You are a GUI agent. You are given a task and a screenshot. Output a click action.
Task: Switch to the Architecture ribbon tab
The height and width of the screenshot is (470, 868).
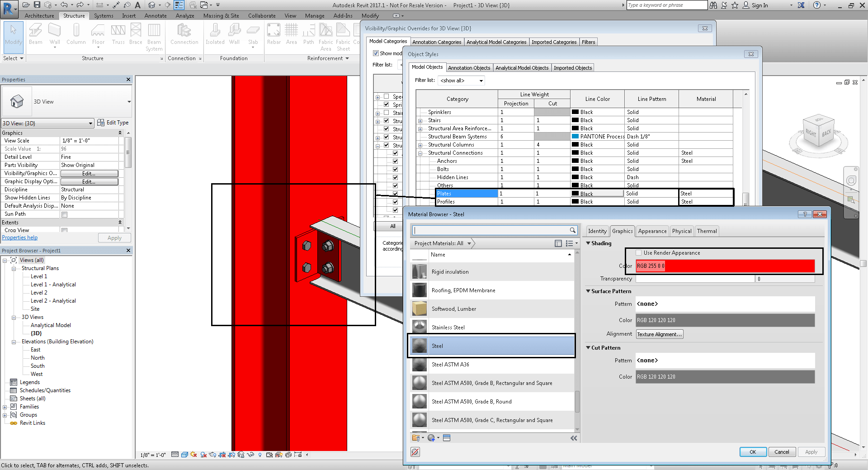(x=39, y=16)
